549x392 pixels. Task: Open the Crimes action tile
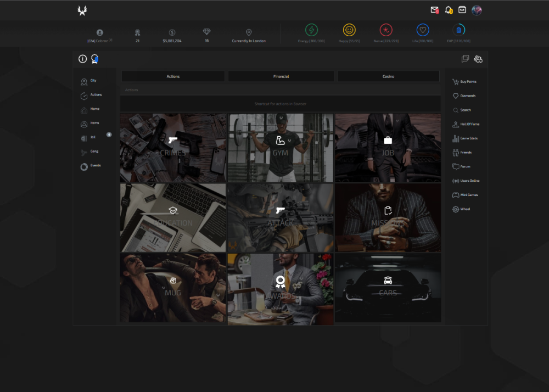(173, 148)
